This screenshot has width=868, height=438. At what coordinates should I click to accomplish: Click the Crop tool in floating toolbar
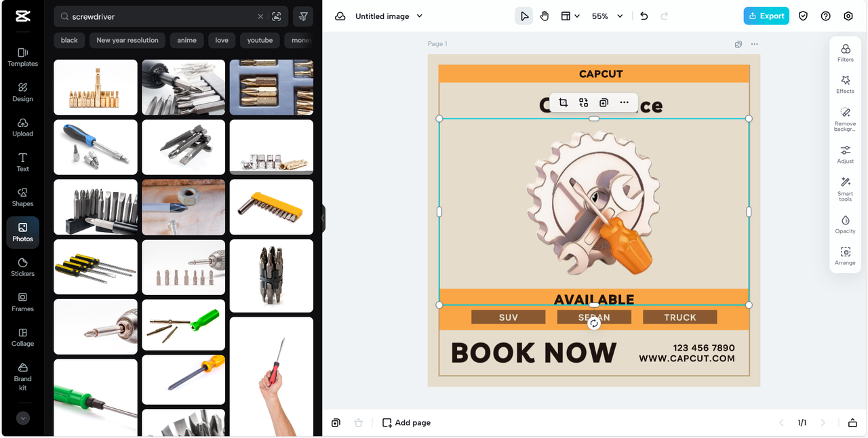click(563, 102)
